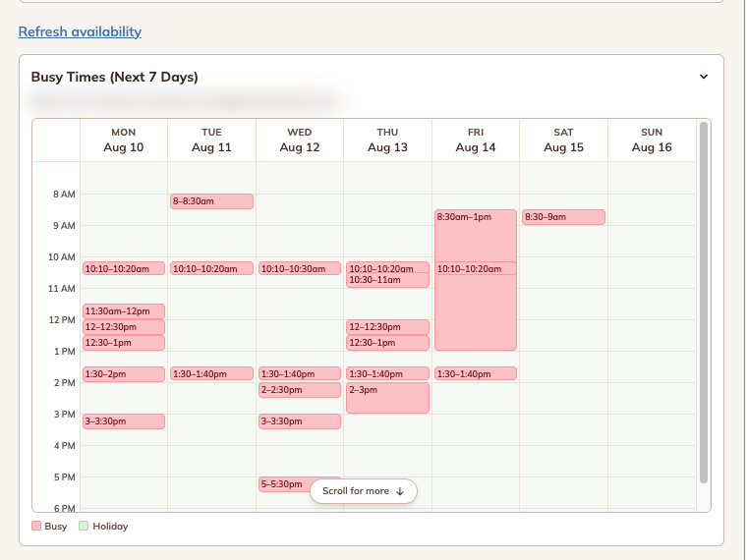This screenshot has height=560, width=747.
Task: Click the down arrow in Scroll for more
Action: 400,491
